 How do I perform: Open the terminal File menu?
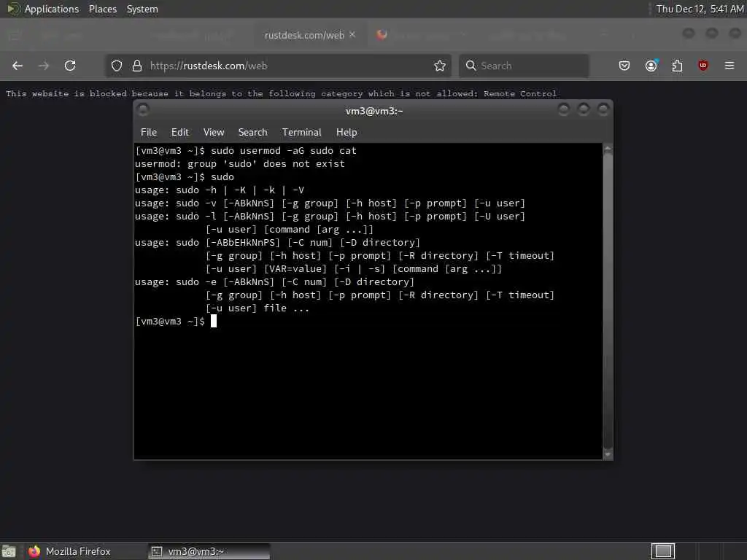[149, 133]
